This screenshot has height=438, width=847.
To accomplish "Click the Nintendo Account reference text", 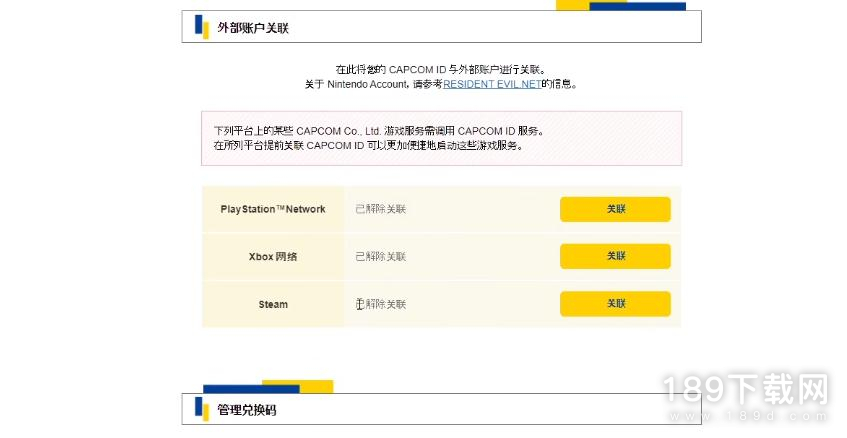I will (x=369, y=85).
